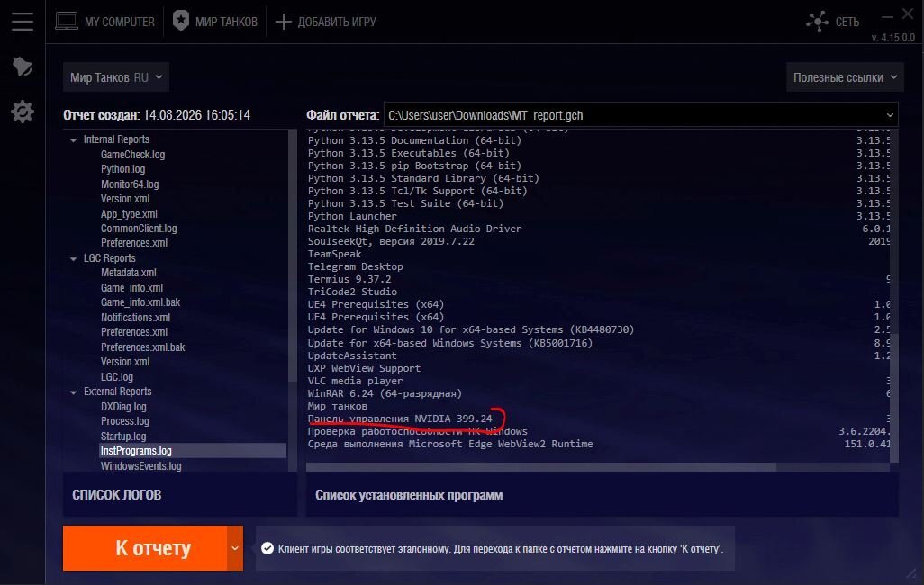Select Notifications.xml in the log tree
Screen dimensions: 924x585
tap(135, 317)
